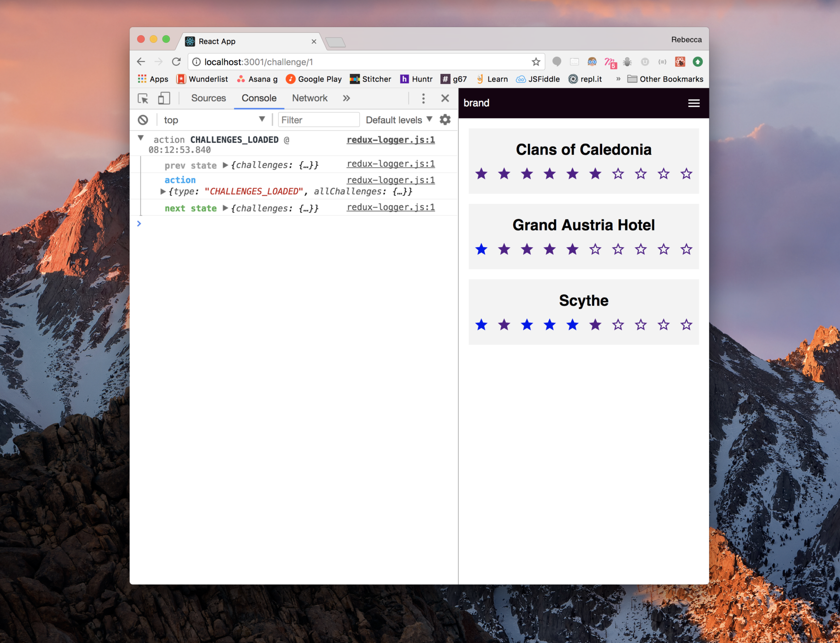Viewport: 840px width, 643px height.
Task: Close the React App tab
Action: (314, 41)
